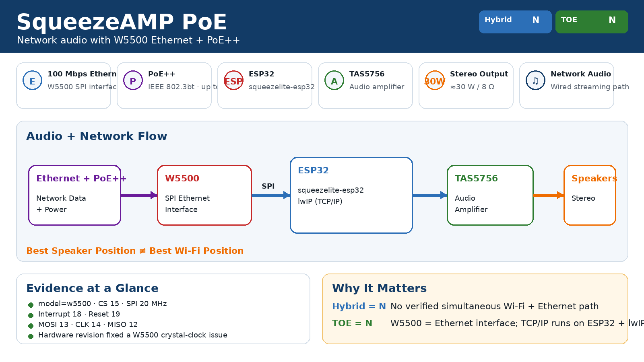Click the purple P PoE++ circle icon

[x=133, y=80]
